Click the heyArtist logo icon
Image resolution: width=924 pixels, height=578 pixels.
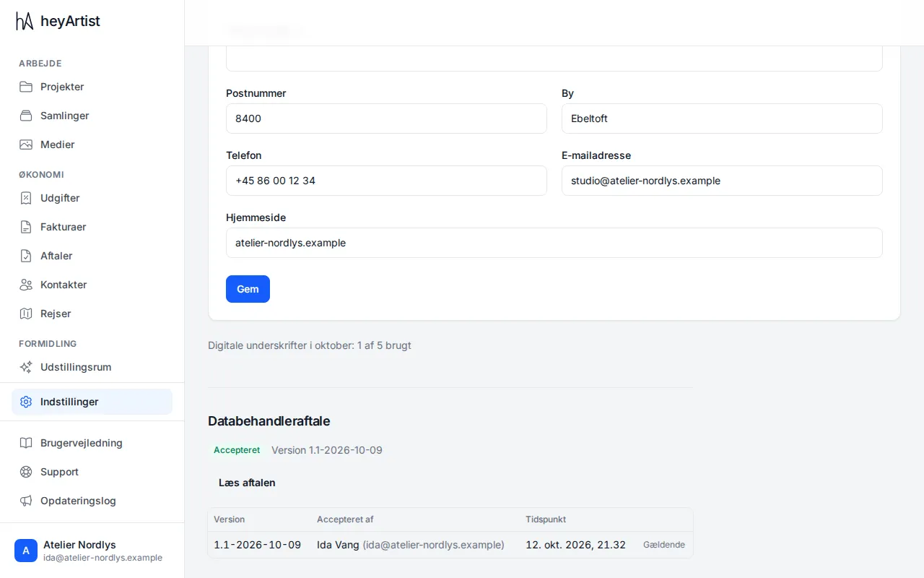pos(25,22)
